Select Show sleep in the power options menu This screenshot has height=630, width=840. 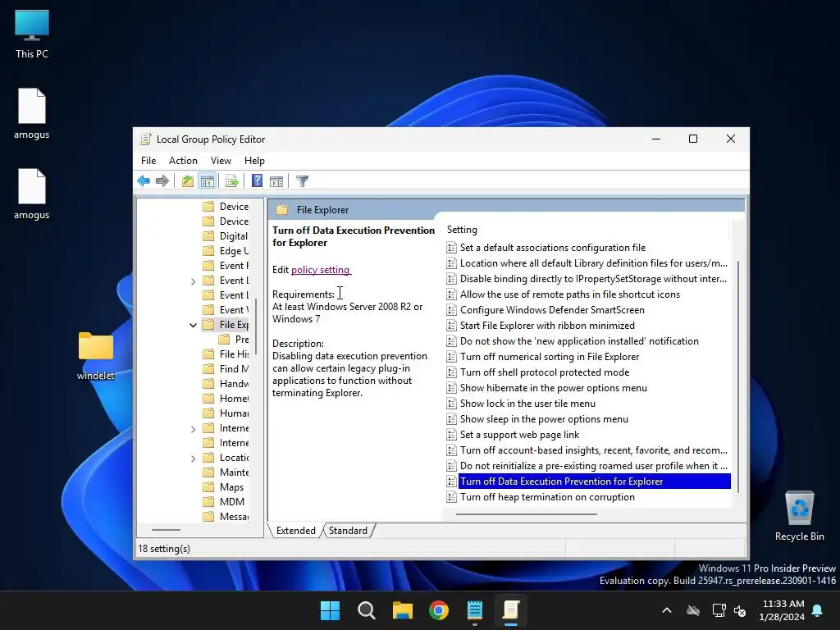click(545, 419)
